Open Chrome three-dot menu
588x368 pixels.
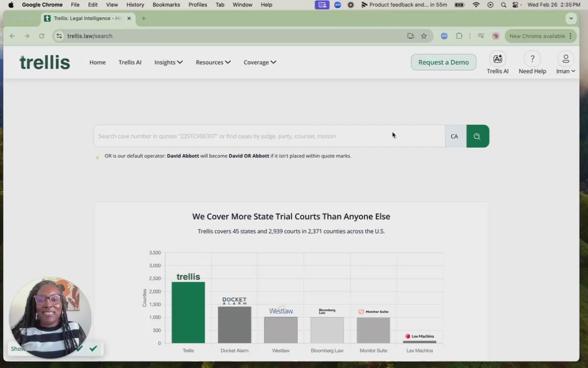571,36
